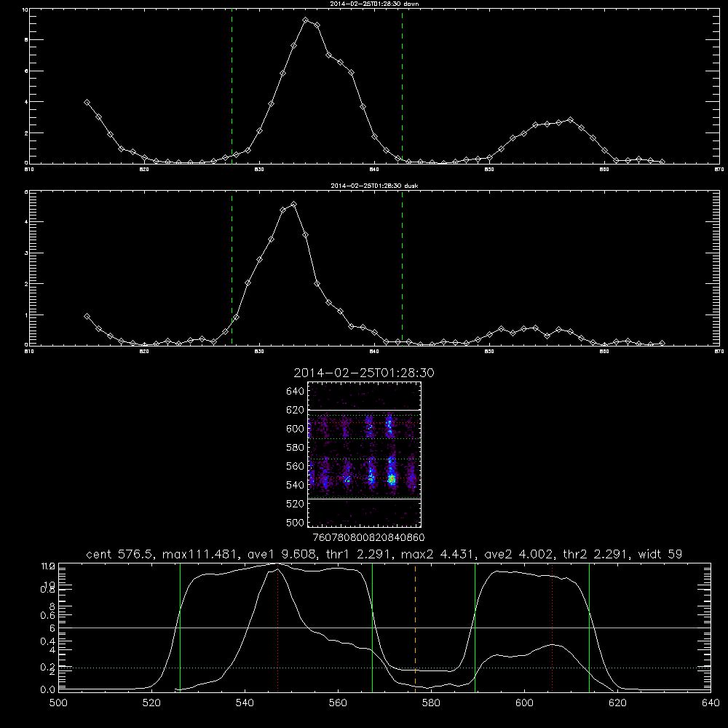The image size is (728, 728).
Task: Click the dusk plot x-axis label 870
Action: (719, 352)
